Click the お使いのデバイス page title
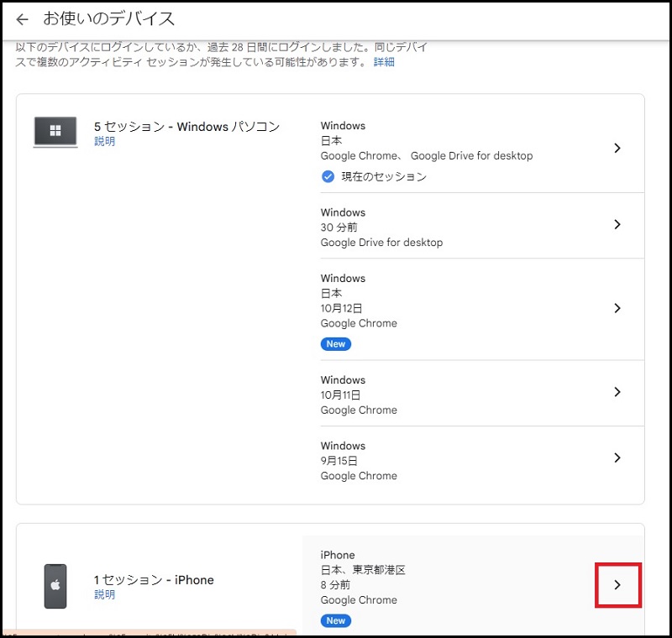Viewport: 672px width, 638px height. point(109,18)
